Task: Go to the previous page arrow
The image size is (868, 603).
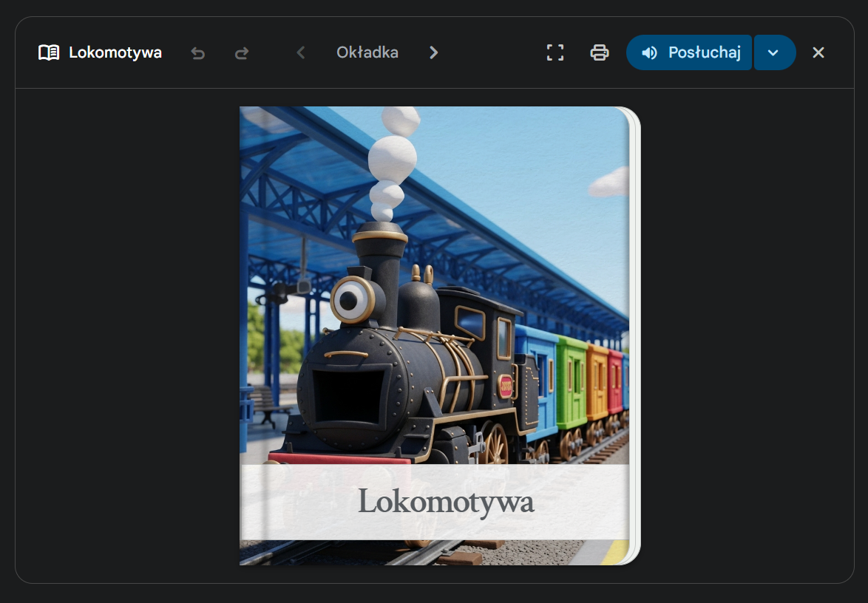Action: (301, 52)
